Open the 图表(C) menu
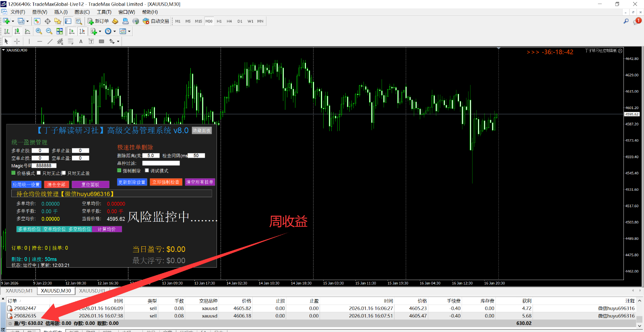 [x=82, y=12]
